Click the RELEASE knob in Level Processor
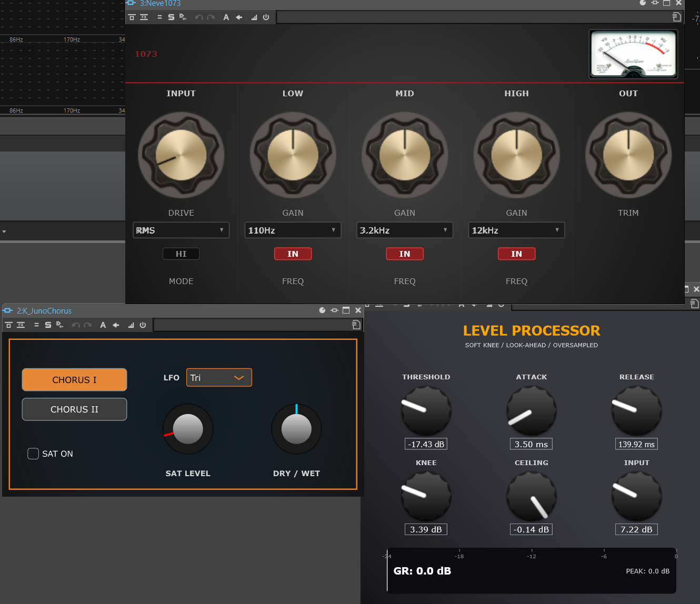 pos(637,410)
